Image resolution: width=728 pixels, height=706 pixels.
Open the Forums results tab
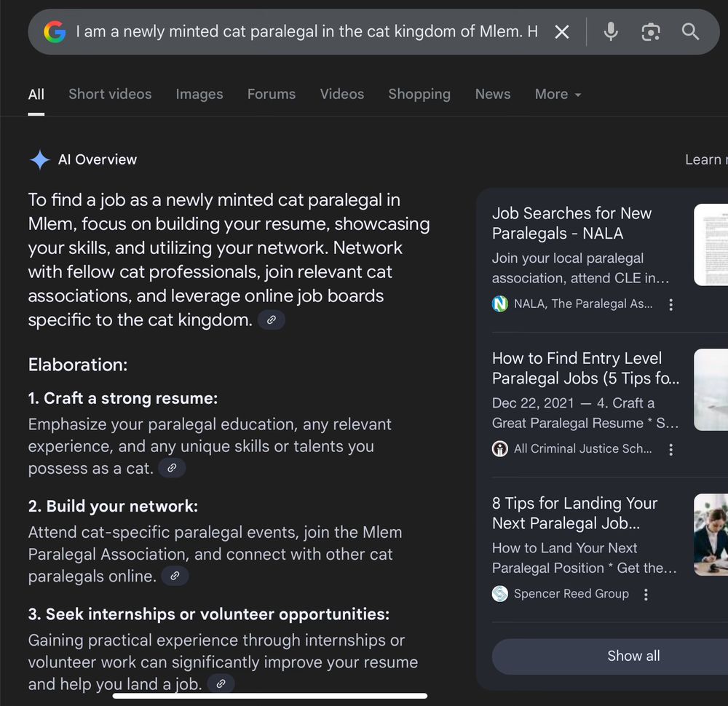click(271, 94)
